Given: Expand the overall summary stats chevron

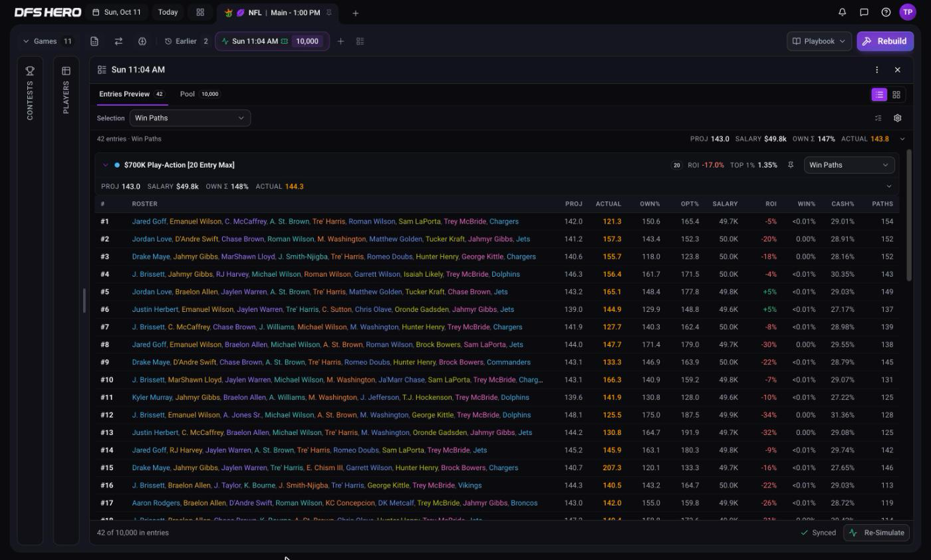Looking at the screenshot, I should 902,139.
